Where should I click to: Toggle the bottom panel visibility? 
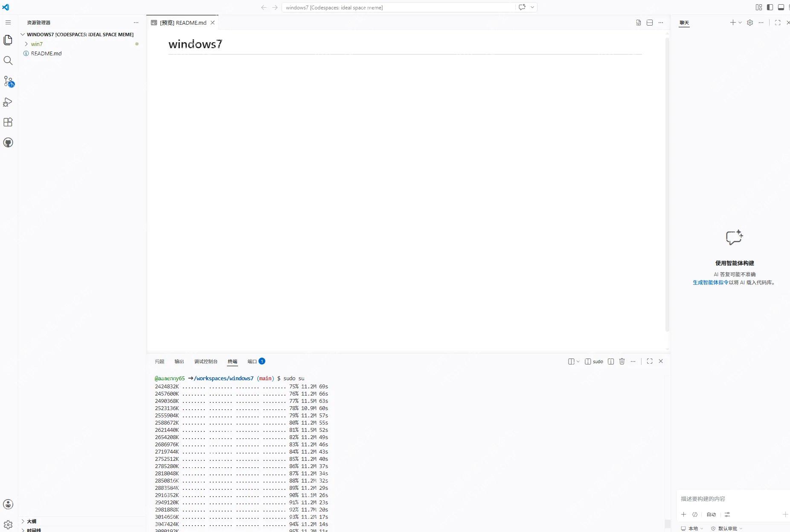click(781, 7)
